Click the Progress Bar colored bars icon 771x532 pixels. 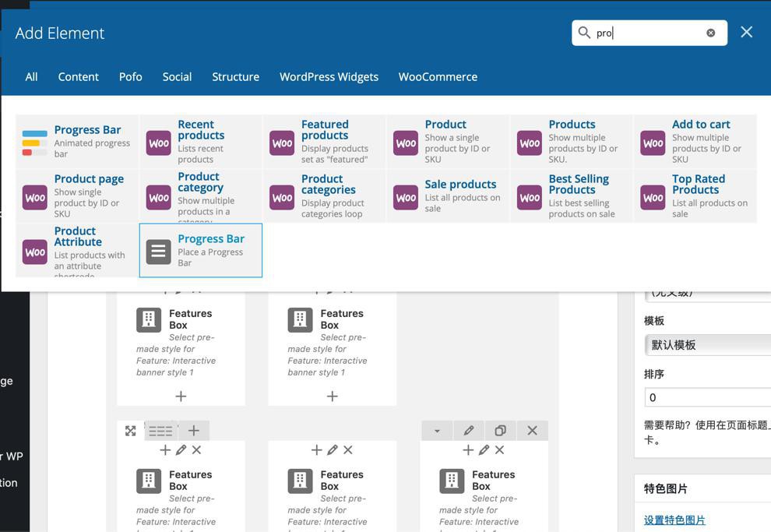point(34,143)
